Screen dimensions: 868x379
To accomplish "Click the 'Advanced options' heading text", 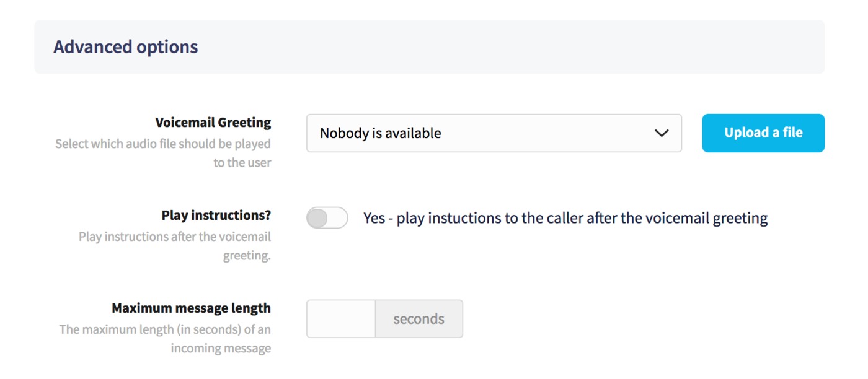I will point(126,47).
